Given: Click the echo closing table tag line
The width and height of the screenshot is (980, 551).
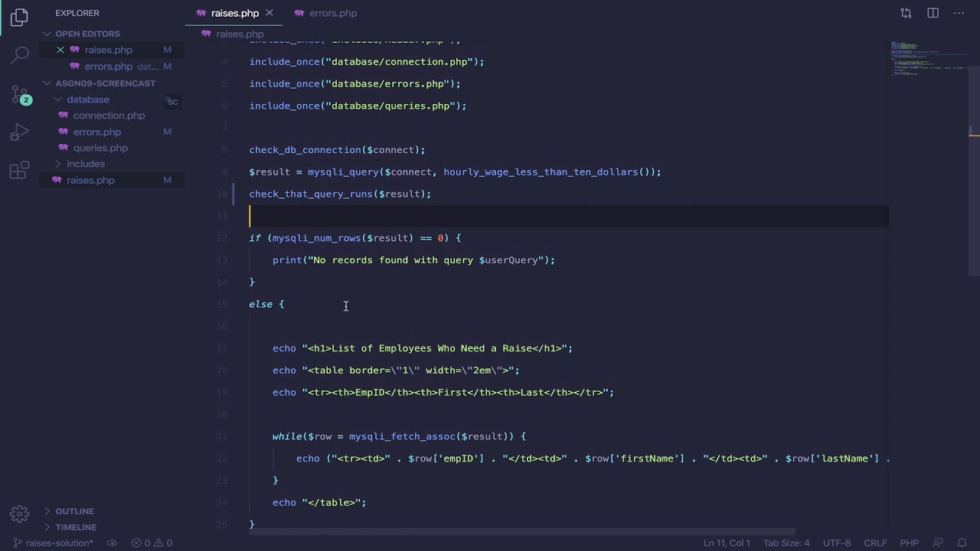Looking at the screenshot, I should pos(319,503).
